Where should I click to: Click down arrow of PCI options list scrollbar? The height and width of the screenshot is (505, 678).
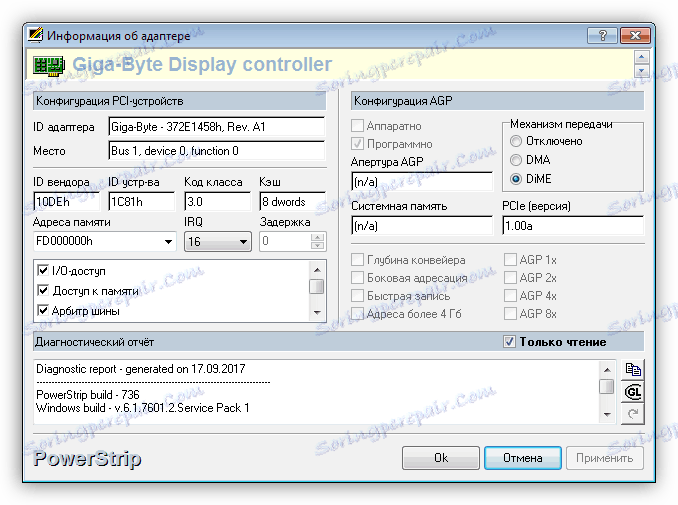pos(317,313)
